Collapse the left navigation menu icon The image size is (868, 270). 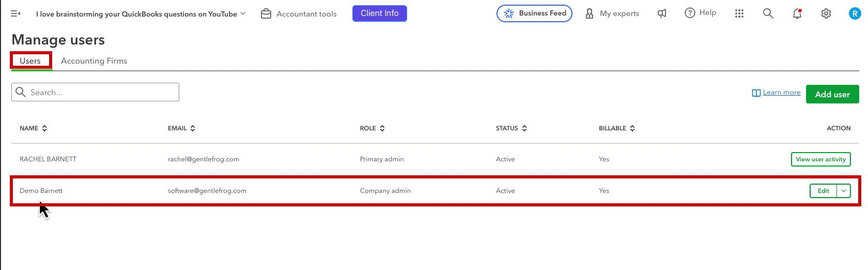(16, 13)
